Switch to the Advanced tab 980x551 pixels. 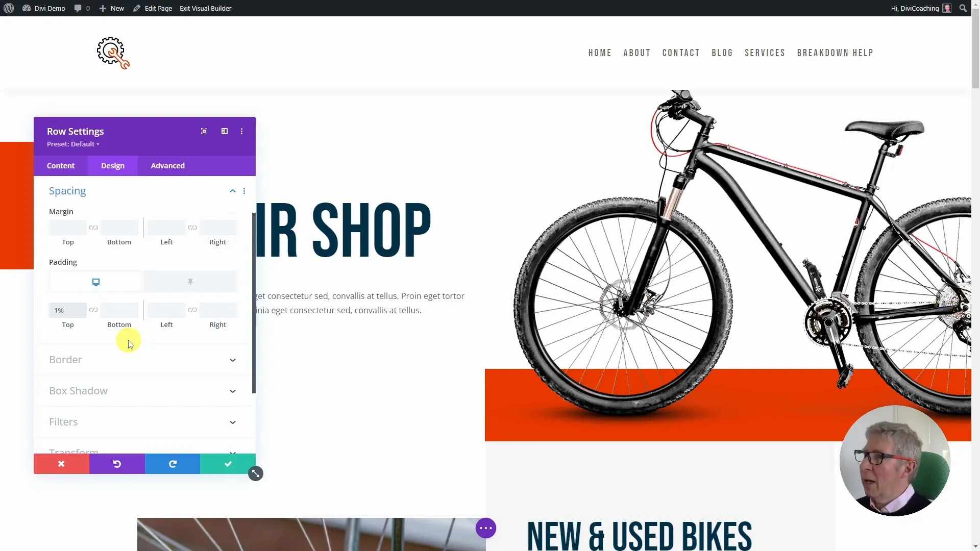tap(168, 166)
